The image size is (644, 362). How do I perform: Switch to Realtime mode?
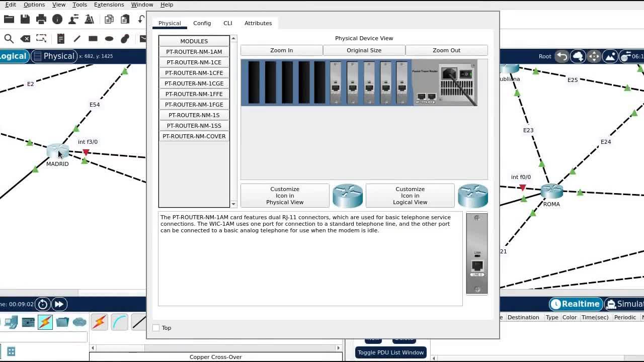tap(576, 304)
